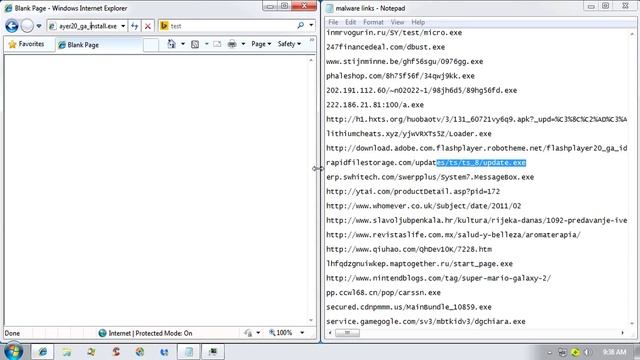This screenshot has width=640, height=360.
Task: Click the 247financedeal.com/dbust.exe line
Action: [x=385, y=47]
